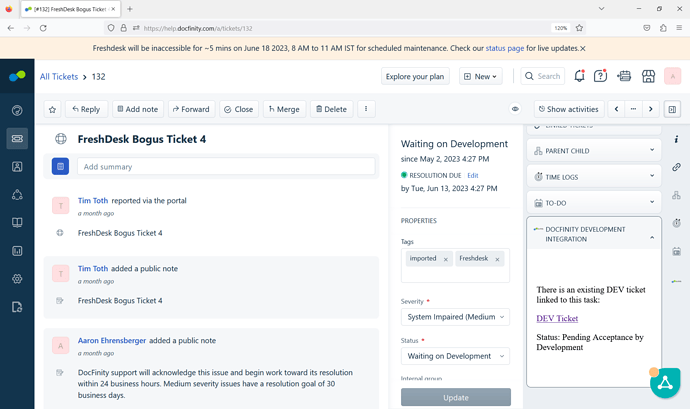Open the New dropdown
The height and width of the screenshot is (409, 690).
[x=481, y=76]
